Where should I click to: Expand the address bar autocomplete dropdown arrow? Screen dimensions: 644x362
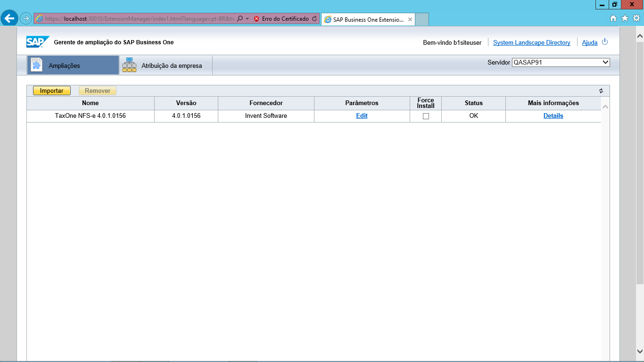247,19
